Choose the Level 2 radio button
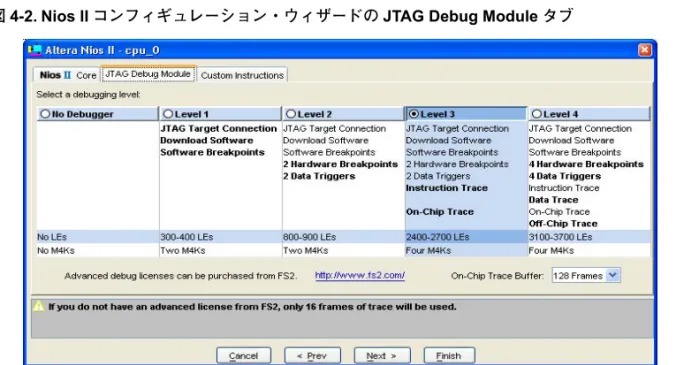The width and height of the screenshot is (699, 365). [x=291, y=114]
